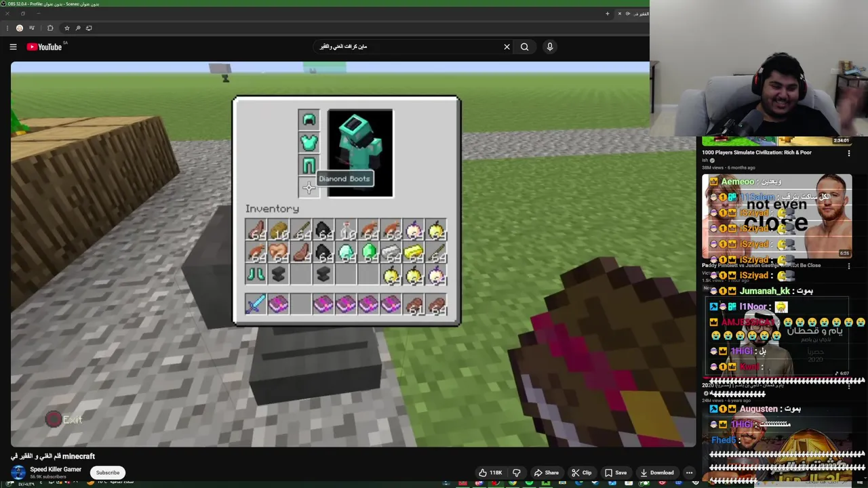868x488 pixels.
Task: Click the Exit button in video
Action: [x=64, y=420]
